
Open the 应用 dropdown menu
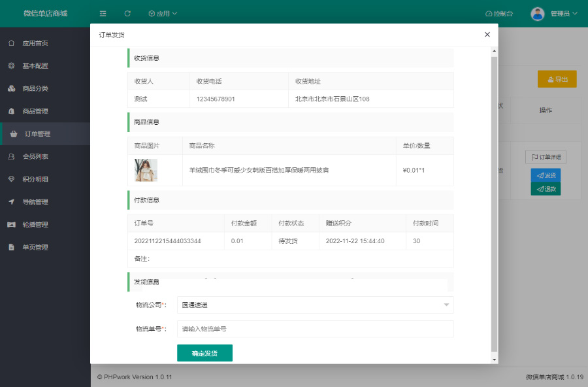coord(163,13)
